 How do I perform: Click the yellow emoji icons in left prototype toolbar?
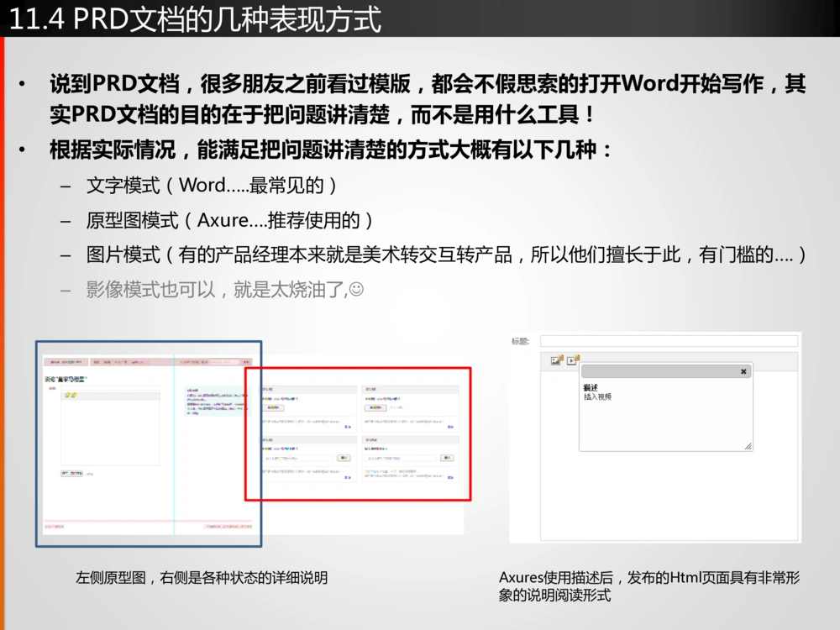[x=70, y=396]
